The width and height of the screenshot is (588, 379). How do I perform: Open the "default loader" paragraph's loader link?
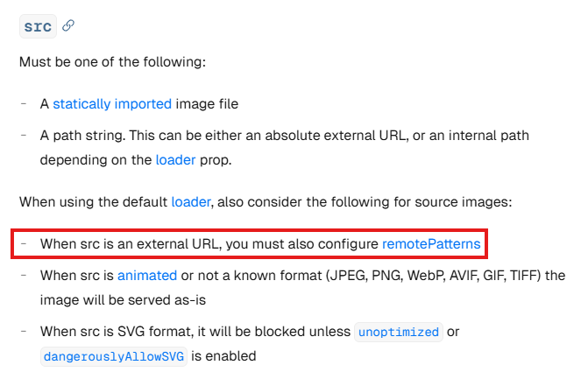pos(191,202)
